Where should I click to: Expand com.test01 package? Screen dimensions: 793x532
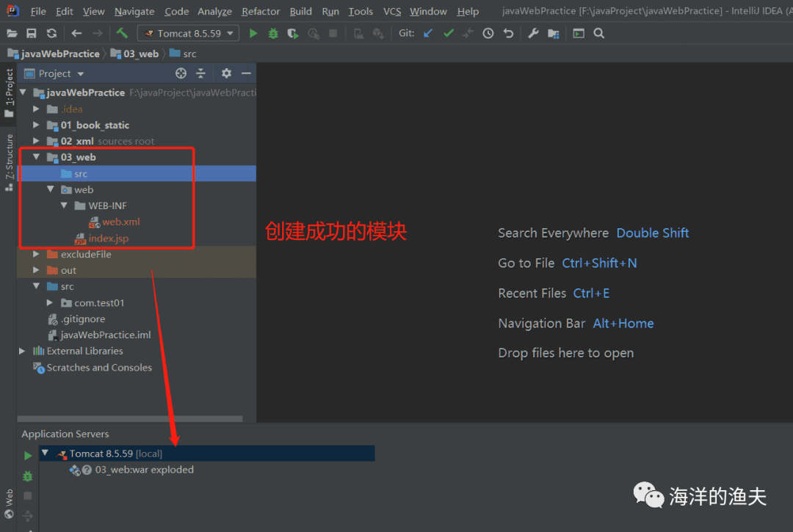tap(50, 302)
